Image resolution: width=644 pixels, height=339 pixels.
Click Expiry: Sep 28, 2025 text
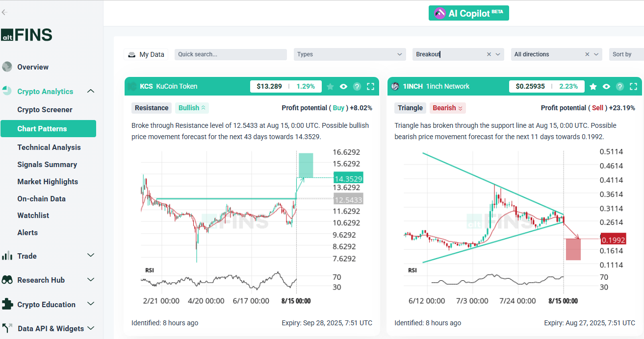pyautogui.click(x=327, y=323)
